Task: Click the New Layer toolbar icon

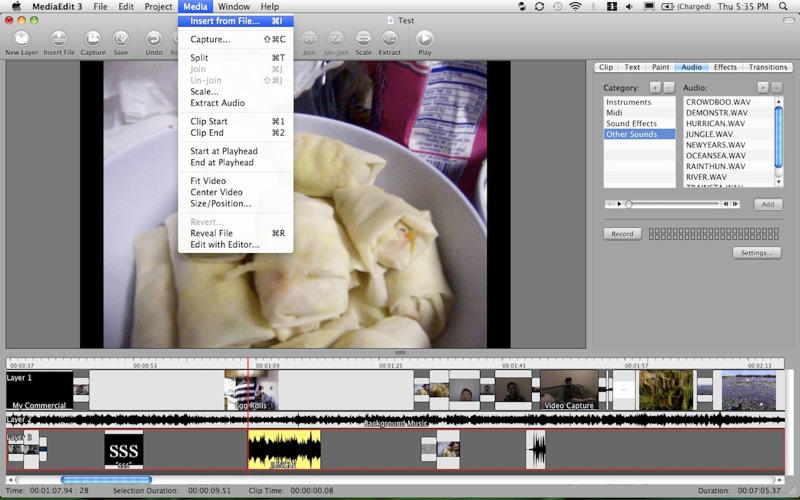Action: [x=21, y=39]
